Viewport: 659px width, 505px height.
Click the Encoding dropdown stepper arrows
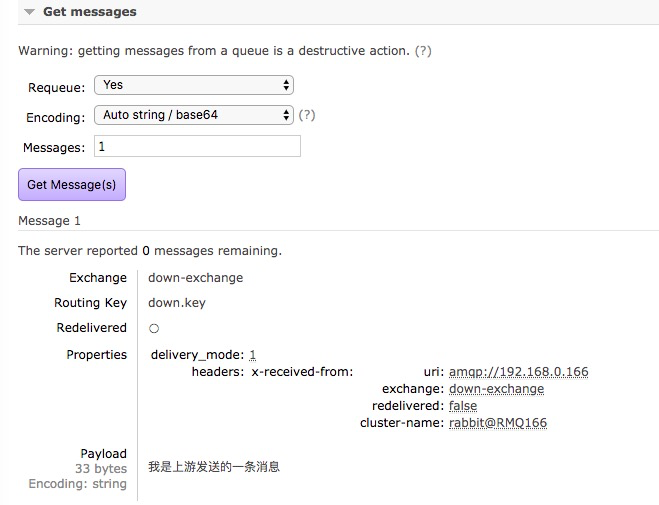click(x=286, y=115)
